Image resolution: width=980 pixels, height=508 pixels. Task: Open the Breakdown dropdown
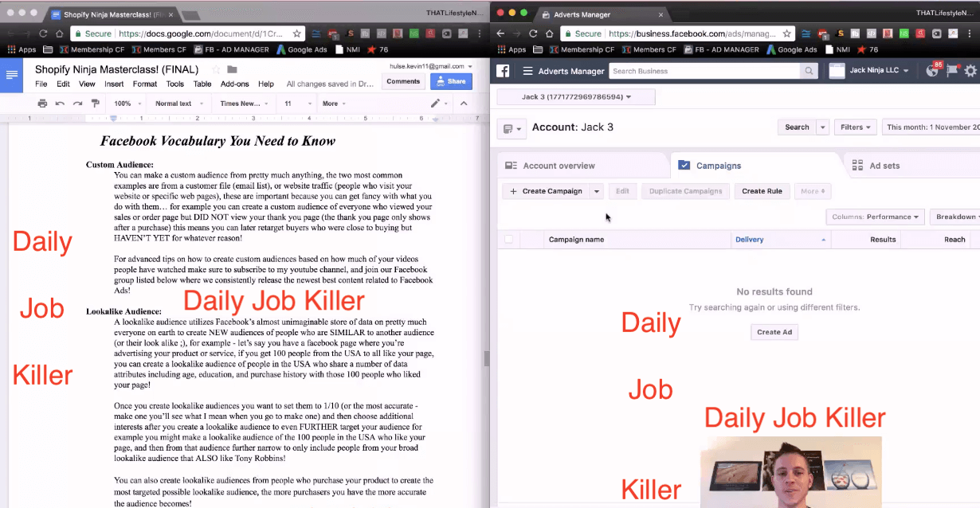(x=955, y=217)
